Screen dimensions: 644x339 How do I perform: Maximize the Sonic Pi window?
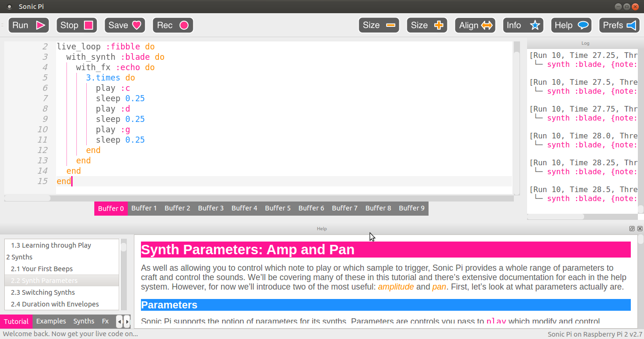click(x=627, y=7)
